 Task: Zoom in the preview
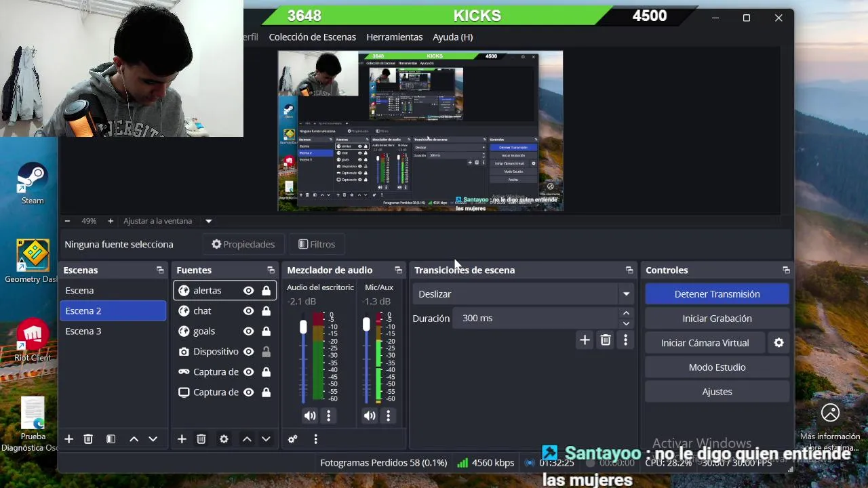[110, 221]
